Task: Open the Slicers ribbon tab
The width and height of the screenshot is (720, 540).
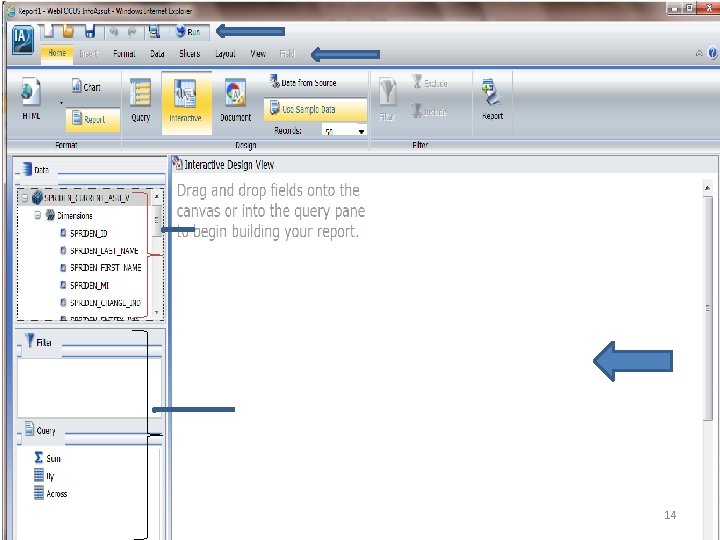Action: click(190, 54)
